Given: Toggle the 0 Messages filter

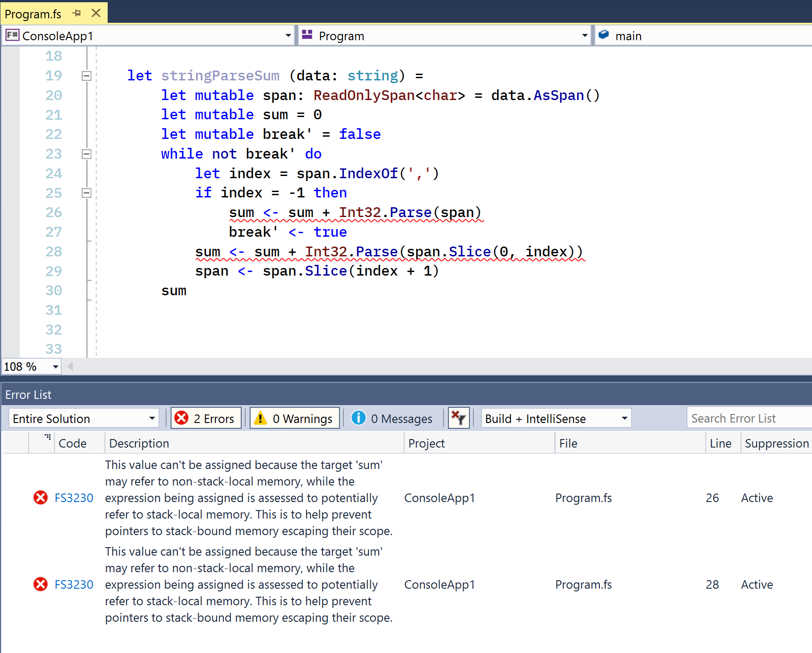Looking at the screenshot, I should click(x=392, y=418).
